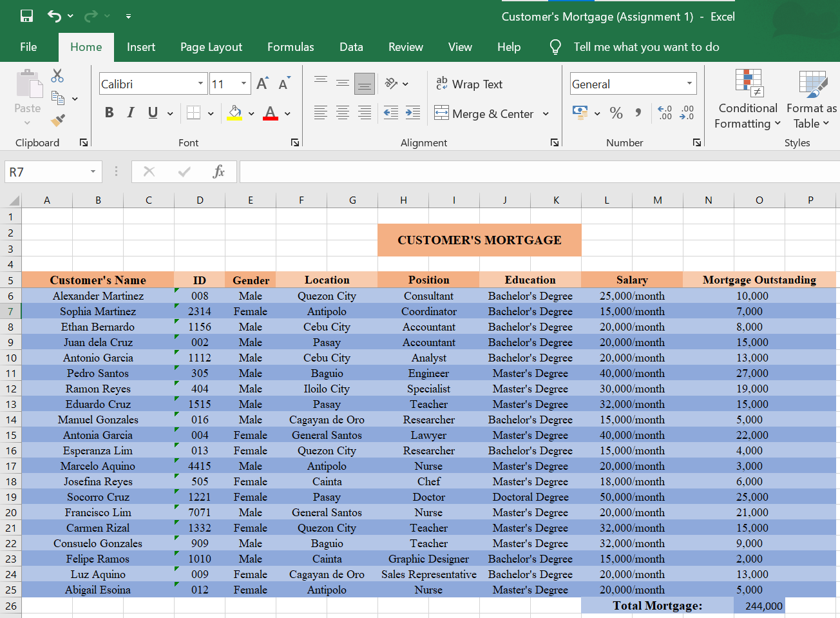Click the Save icon in title bar
This screenshot has height=618, width=840.
(26, 16)
